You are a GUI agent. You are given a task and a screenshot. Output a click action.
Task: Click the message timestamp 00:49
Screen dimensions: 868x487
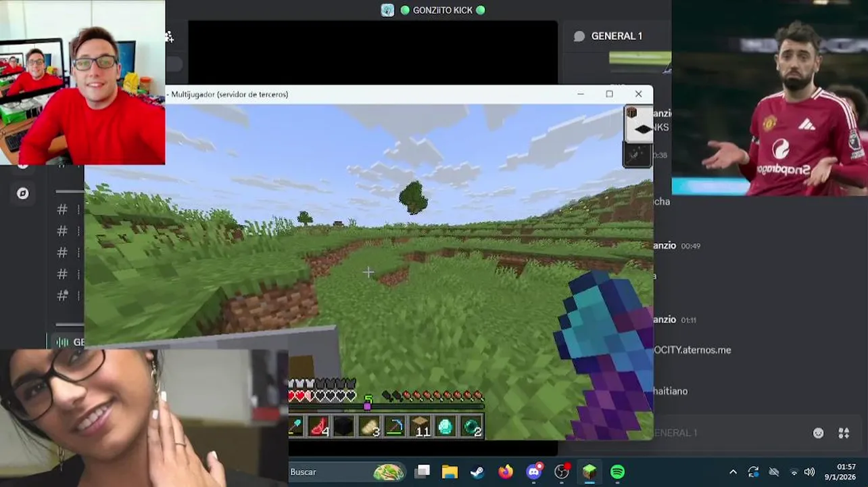pos(691,246)
